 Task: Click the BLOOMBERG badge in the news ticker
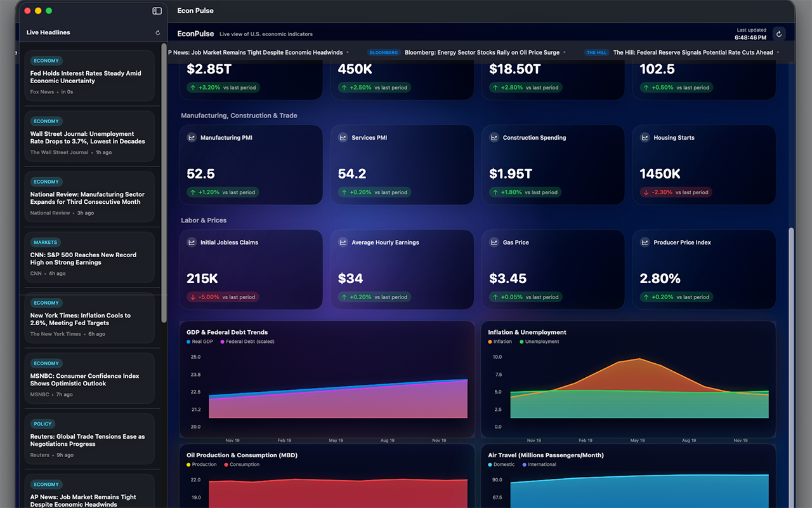tap(384, 53)
